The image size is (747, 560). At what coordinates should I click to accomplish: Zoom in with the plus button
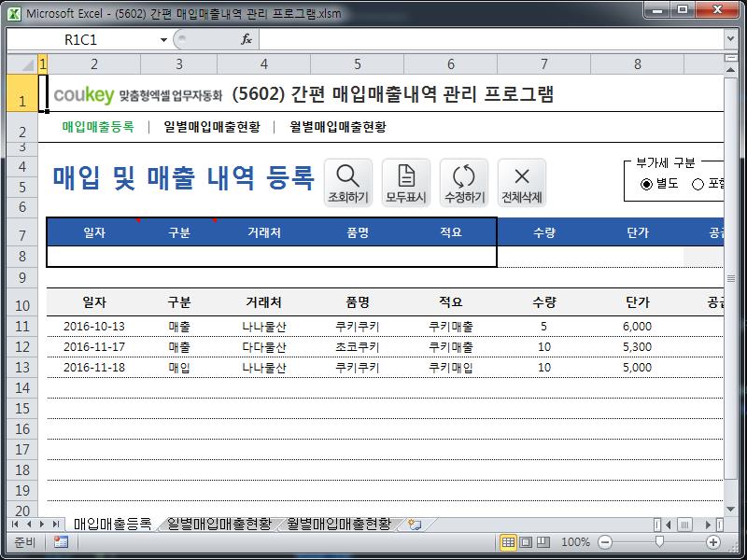click(713, 542)
